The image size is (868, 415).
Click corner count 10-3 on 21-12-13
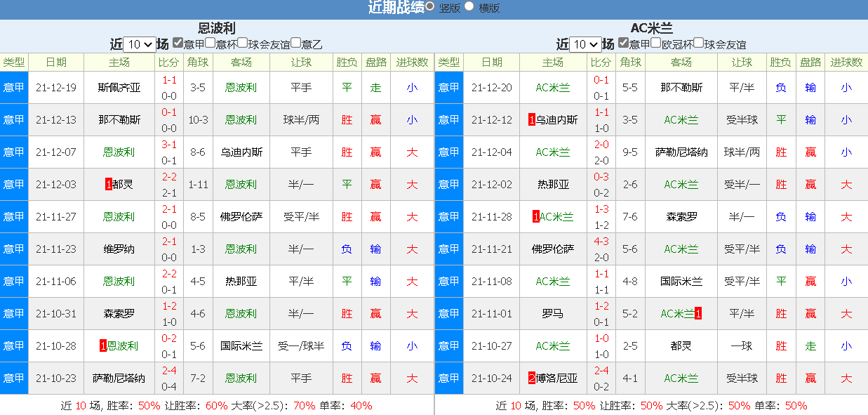click(198, 120)
